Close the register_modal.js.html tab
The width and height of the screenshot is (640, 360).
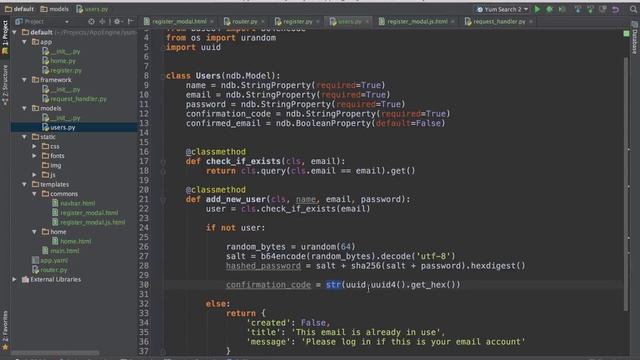point(453,22)
